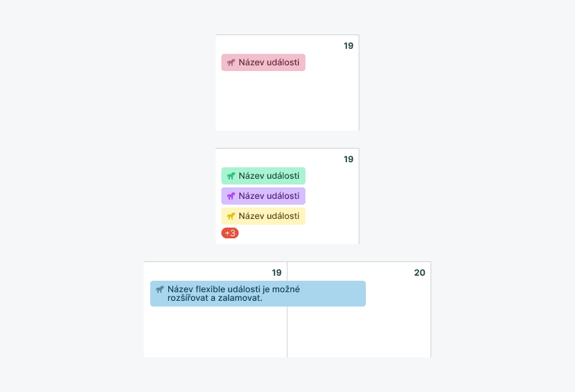Screen dimensions: 575x392
Task: Click date 19 in the pink event cell
Action: coord(349,46)
